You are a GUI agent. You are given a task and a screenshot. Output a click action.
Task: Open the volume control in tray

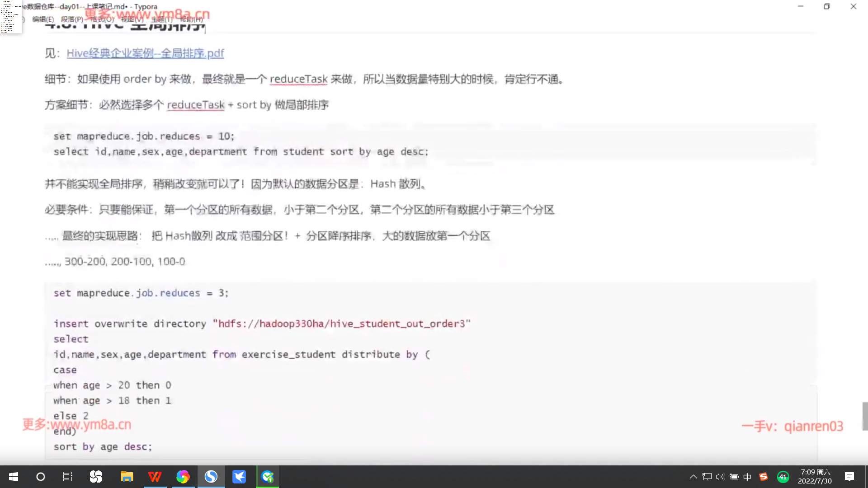pos(720,477)
